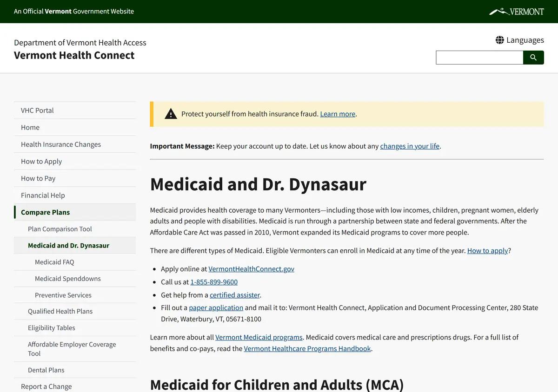The width and height of the screenshot is (558, 392).
Task: Open the Vermont Health Connect home title
Action: tap(74, 55)
